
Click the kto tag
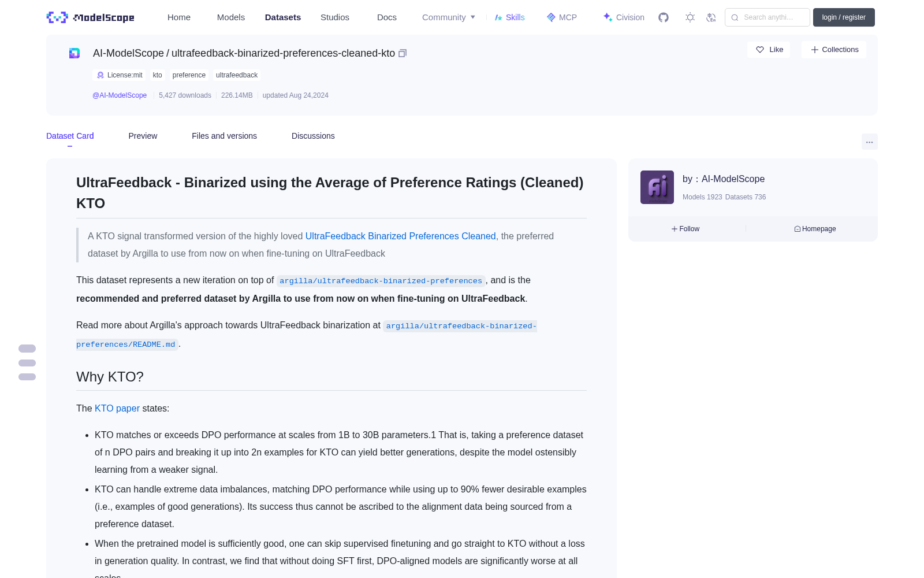[158, 75]
